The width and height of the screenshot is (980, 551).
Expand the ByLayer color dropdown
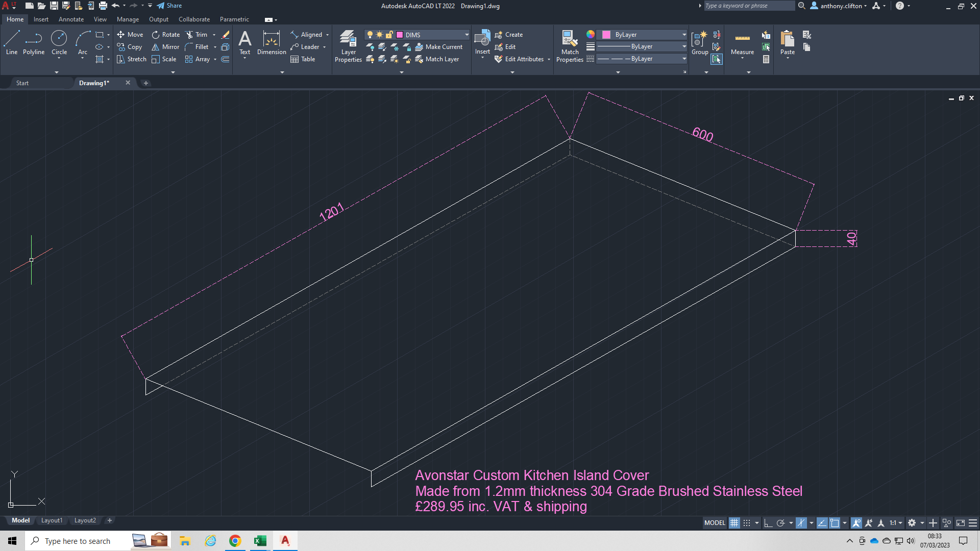(684, 35)
